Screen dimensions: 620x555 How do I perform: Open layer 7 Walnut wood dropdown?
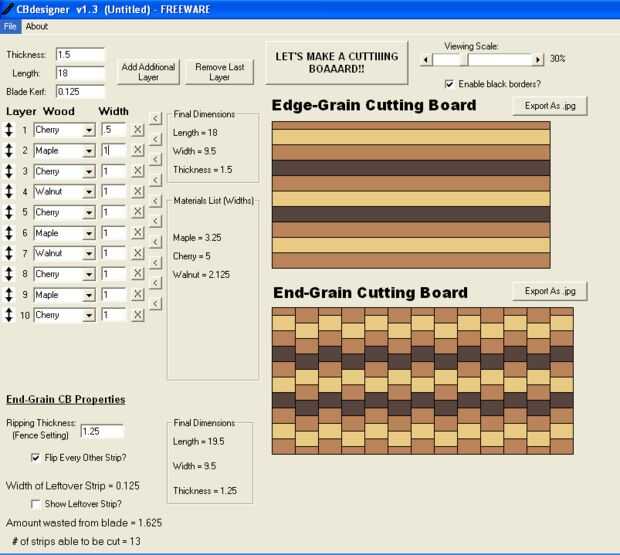click(89, 253)
